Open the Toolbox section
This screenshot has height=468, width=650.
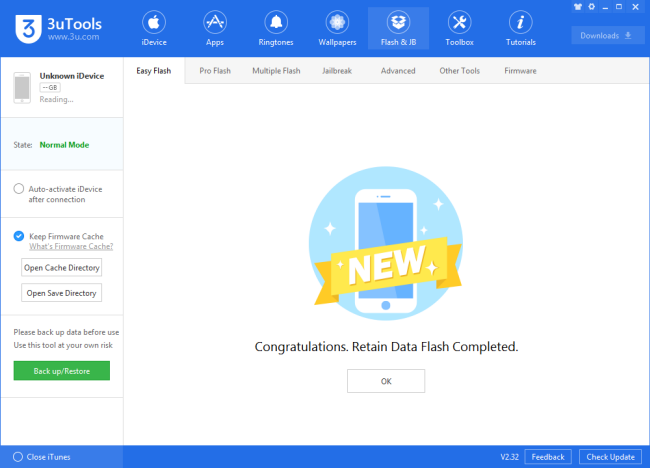click(x=459, y=28)
